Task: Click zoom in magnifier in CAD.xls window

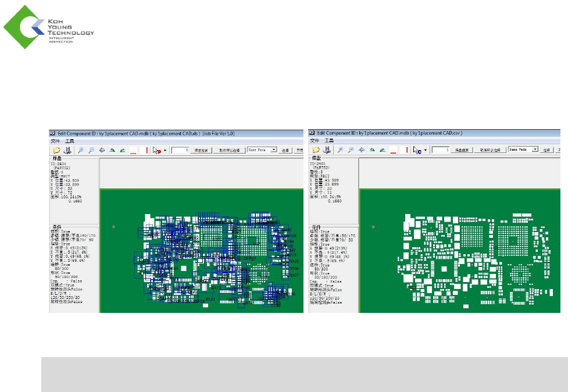Action: tap(80, 150)
